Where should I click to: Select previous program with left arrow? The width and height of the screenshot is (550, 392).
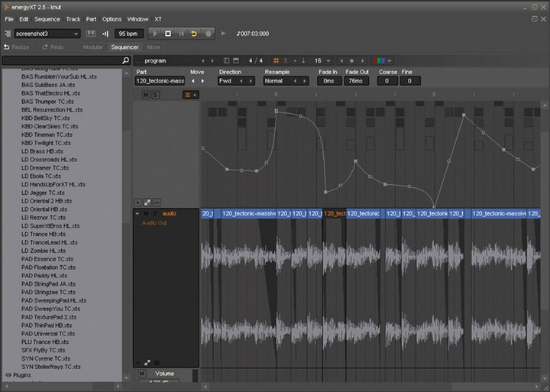pos(202,60)
